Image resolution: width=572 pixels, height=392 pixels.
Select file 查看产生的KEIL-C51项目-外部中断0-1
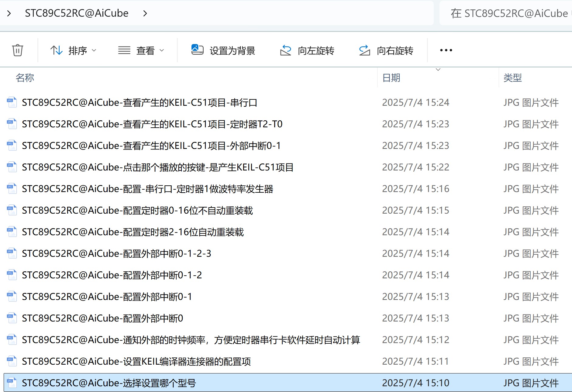tap(151, 146)
